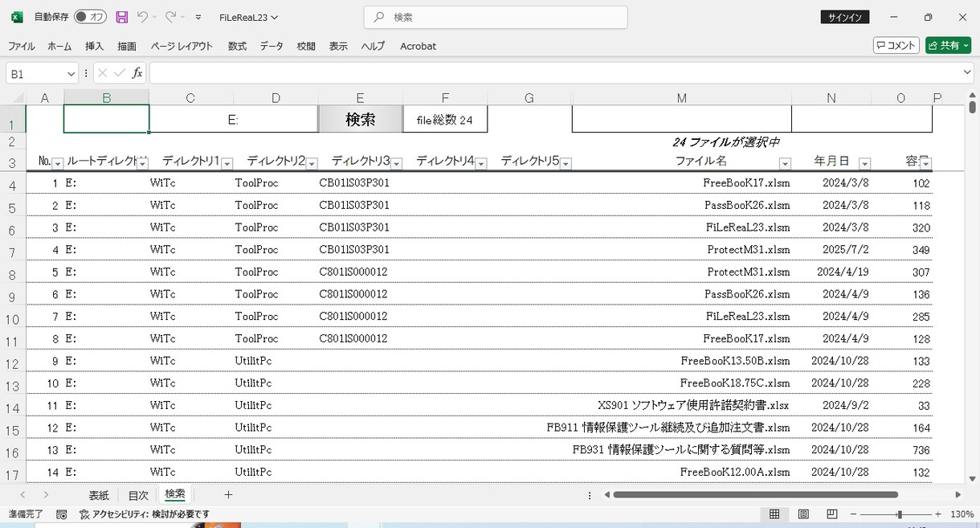
Task: Open the ディレクトリ1 filter dropdown
Action: click(x=227, y=164)
